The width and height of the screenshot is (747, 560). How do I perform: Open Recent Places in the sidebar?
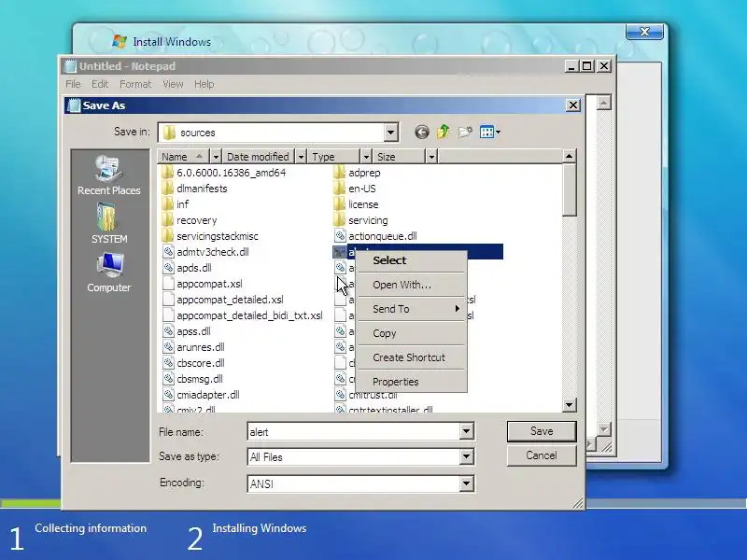coord(109,175)
